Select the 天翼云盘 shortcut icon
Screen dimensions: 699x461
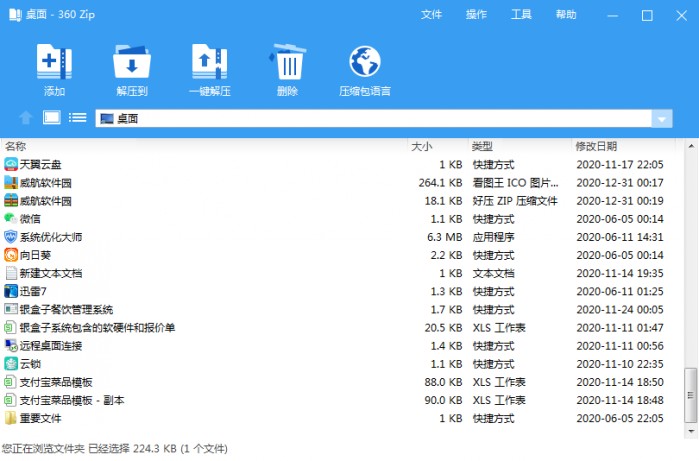pos(11,165)
